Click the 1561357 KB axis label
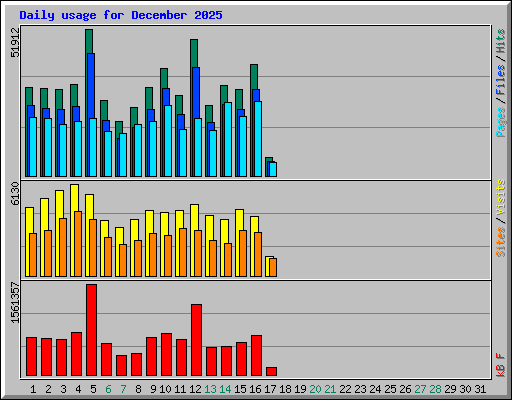This screenshot has height=400, width=512. (x=15, y=303)
